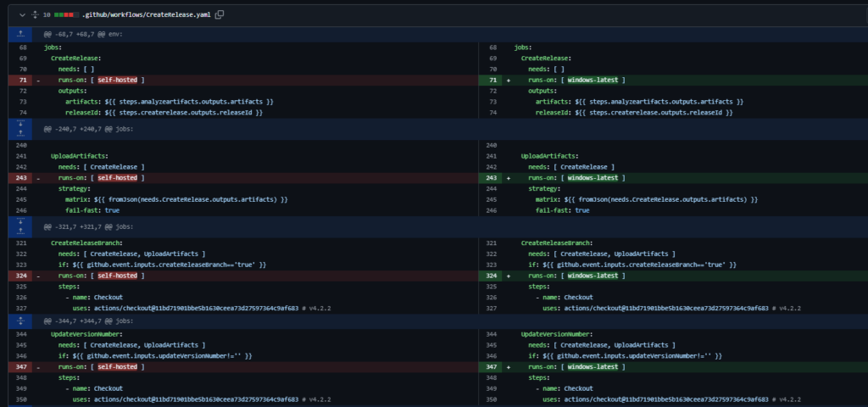Select removed line number 347
Screen dimensions: 868x407
(x=20, y=367)
